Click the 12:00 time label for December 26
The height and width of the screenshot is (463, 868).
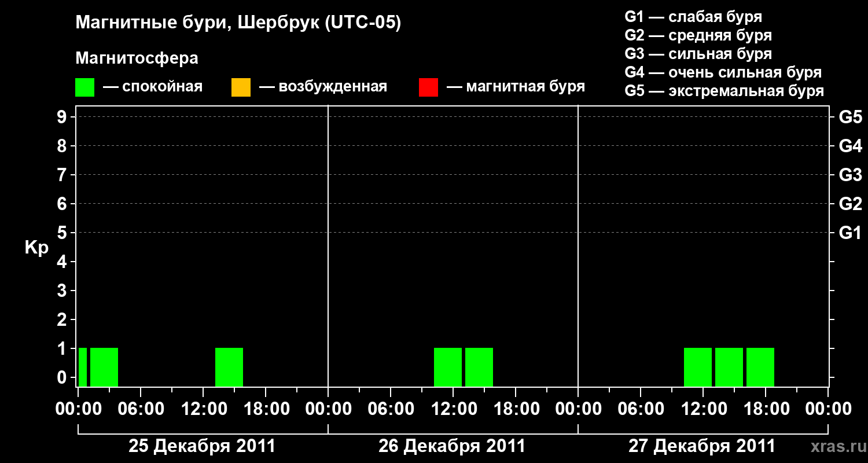(x=453, y=409)
